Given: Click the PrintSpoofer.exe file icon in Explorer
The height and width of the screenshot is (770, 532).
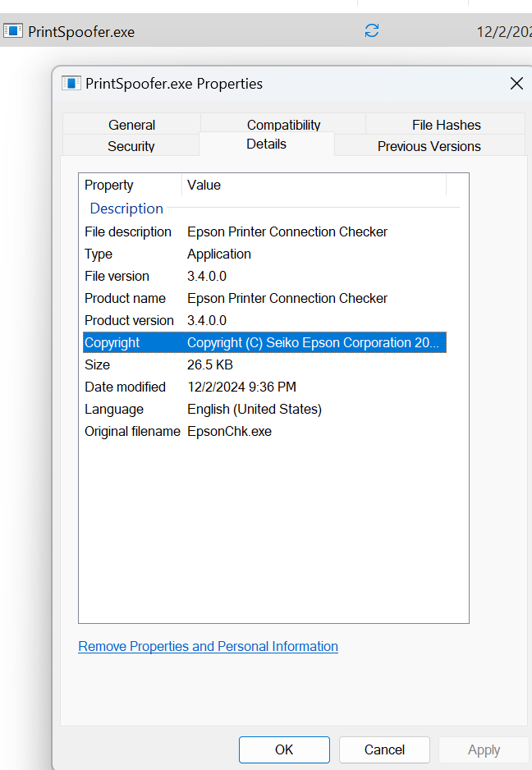Looking at the screenshot, I should (13, 31).
